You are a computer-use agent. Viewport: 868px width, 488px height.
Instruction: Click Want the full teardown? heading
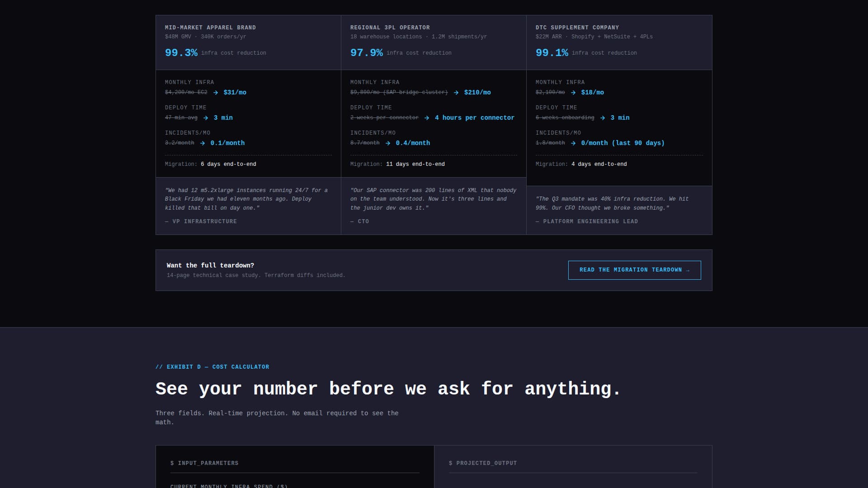(x=210, y=266)
